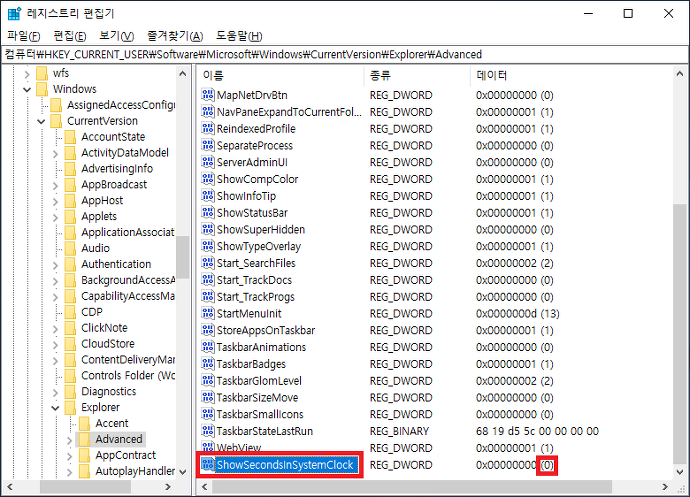
Task: Click value pane scroll up arrow
Action: click(680, 74)
